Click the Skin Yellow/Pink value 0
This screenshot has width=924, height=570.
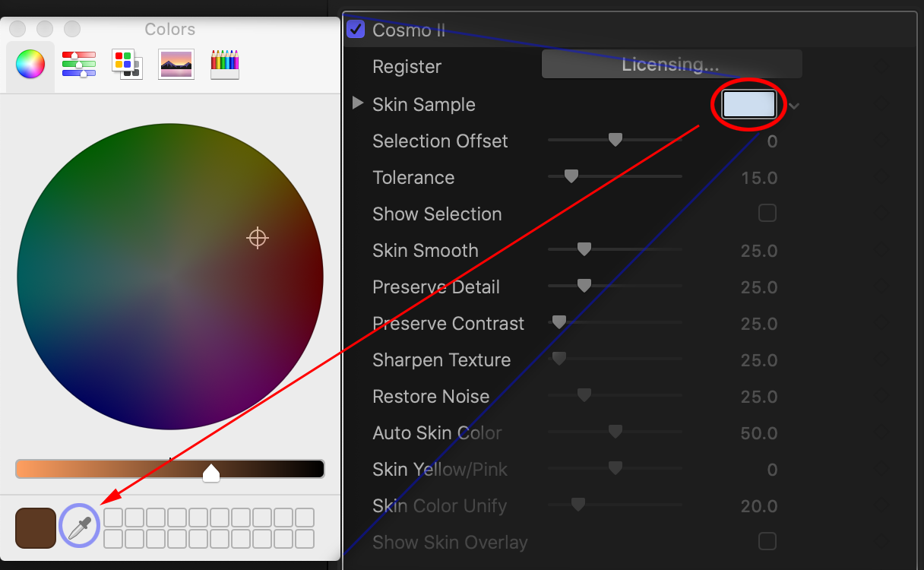tap(772, 470)
